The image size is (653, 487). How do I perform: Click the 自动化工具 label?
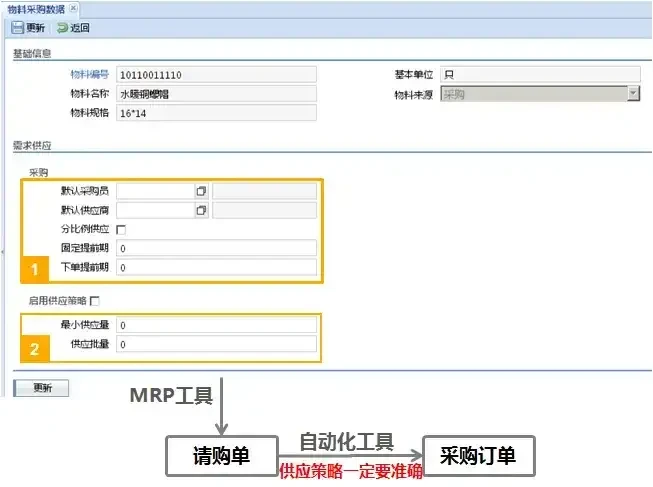click(346, 442)
